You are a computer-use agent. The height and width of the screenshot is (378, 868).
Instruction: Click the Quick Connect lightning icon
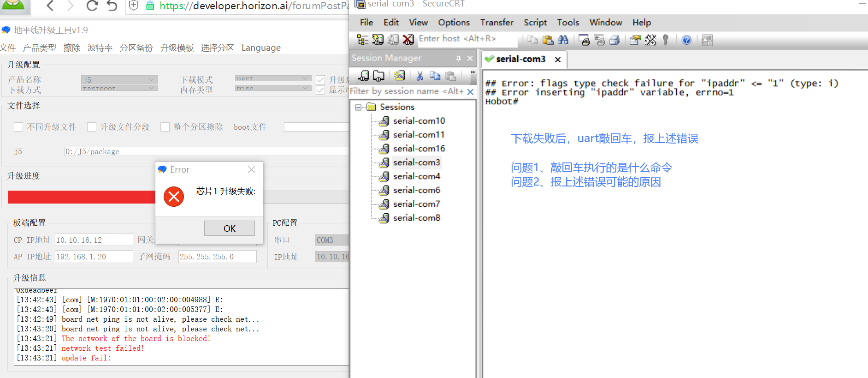(x=378, y=40)
